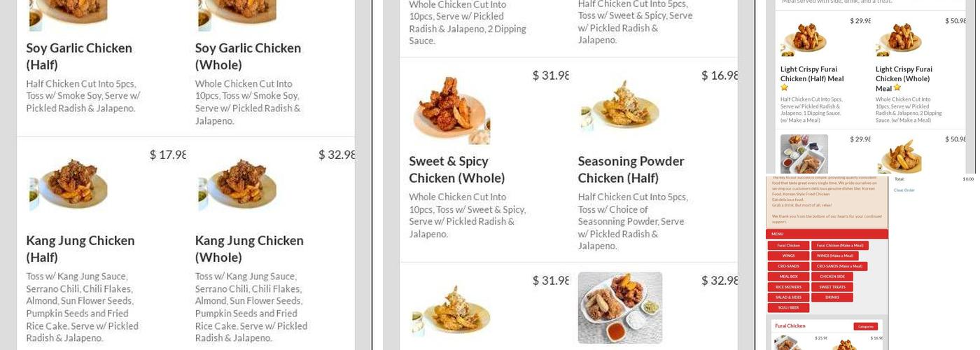Click the Light Crispy Furai Chicken (Half) Meal photo
Screen dimensions: 980x350
coord(804,38)
